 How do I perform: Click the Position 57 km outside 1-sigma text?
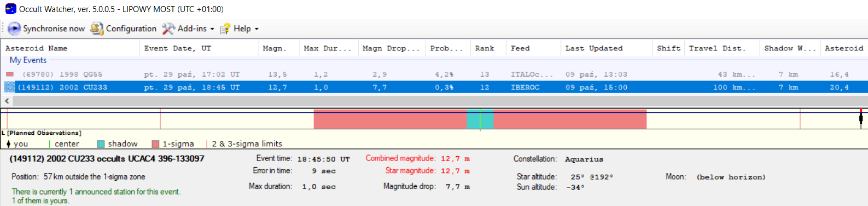pyautogui.click(x=78, y=176)
